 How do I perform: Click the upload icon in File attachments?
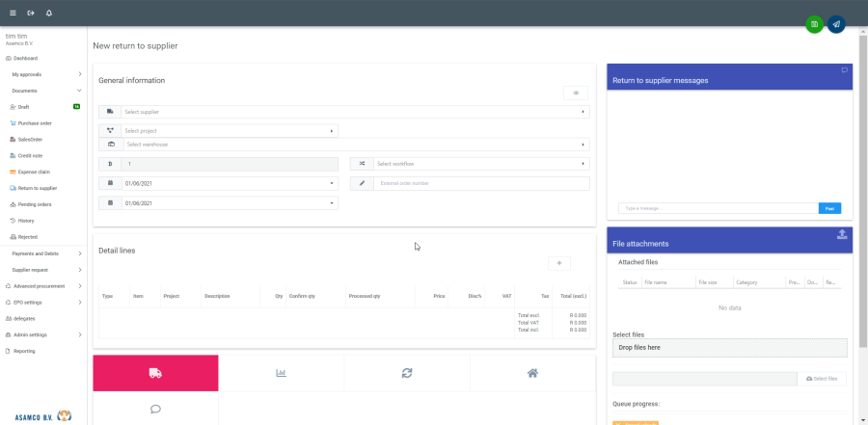click(841, 234)
